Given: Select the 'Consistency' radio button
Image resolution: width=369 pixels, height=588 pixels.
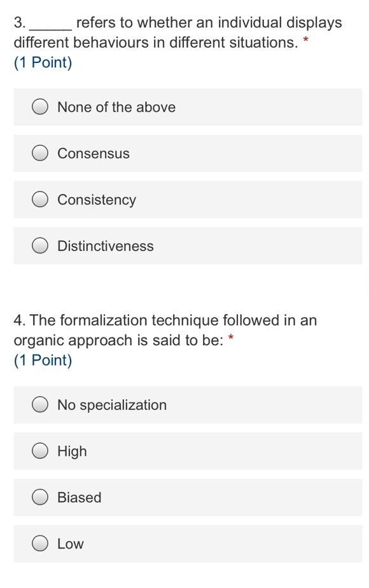Looking at the screenshot, I should point(40,199).
